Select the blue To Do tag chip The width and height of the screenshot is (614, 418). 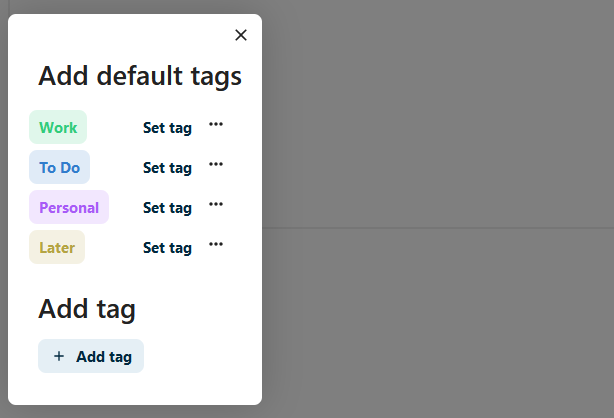point(60,167)
